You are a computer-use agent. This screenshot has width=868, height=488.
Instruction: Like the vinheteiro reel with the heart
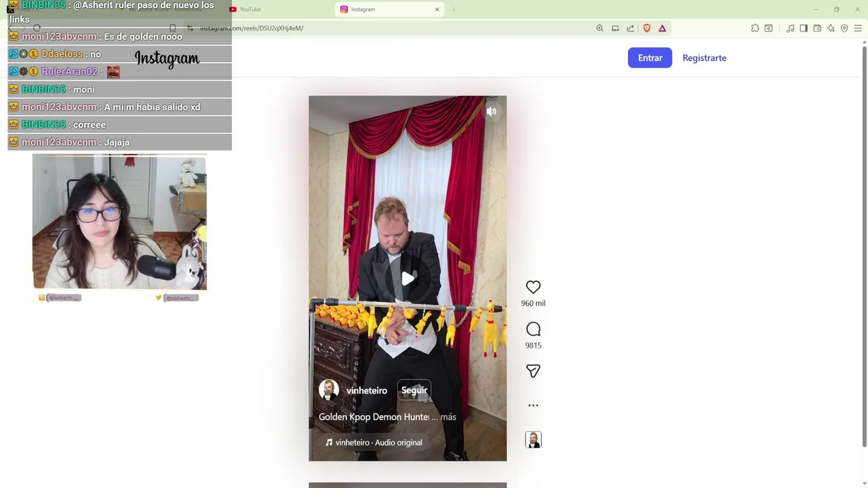[x=533, y=287]
